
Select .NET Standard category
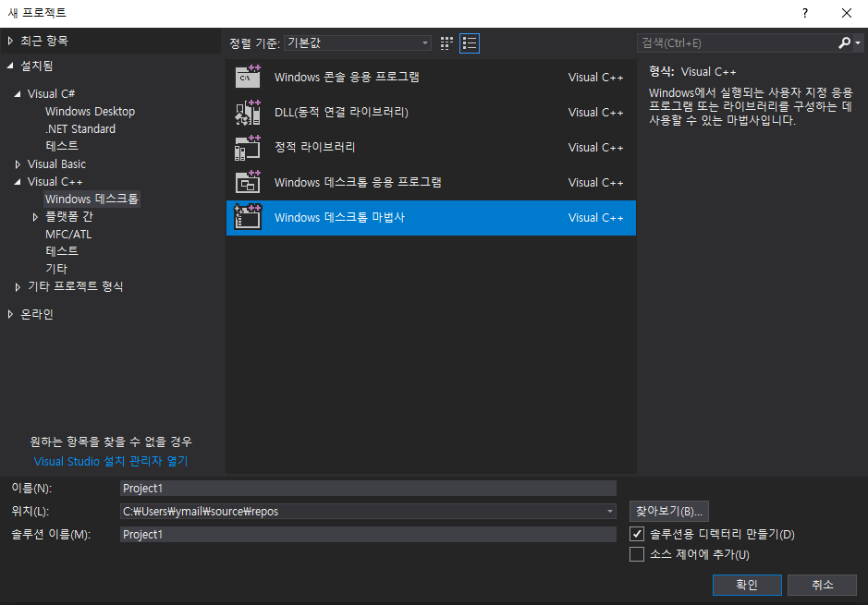80,129
